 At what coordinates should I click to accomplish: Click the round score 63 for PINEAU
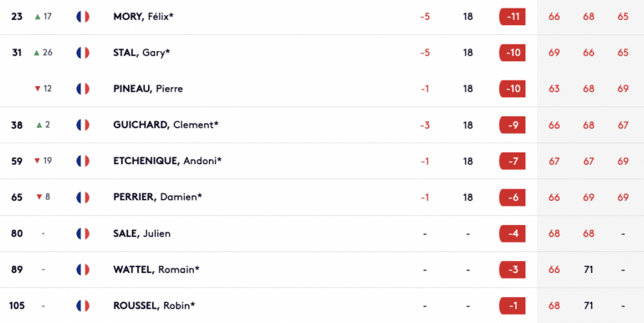pos(554,89)
